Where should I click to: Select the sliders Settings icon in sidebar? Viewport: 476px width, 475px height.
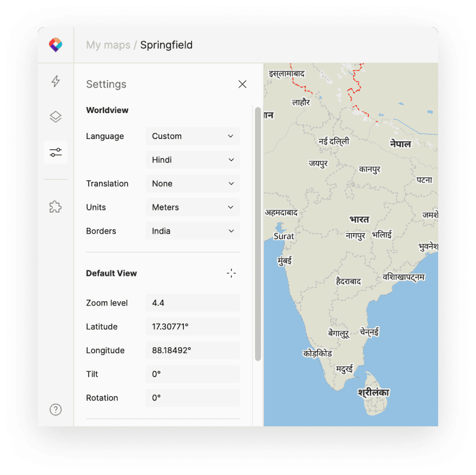pos(55,152)
